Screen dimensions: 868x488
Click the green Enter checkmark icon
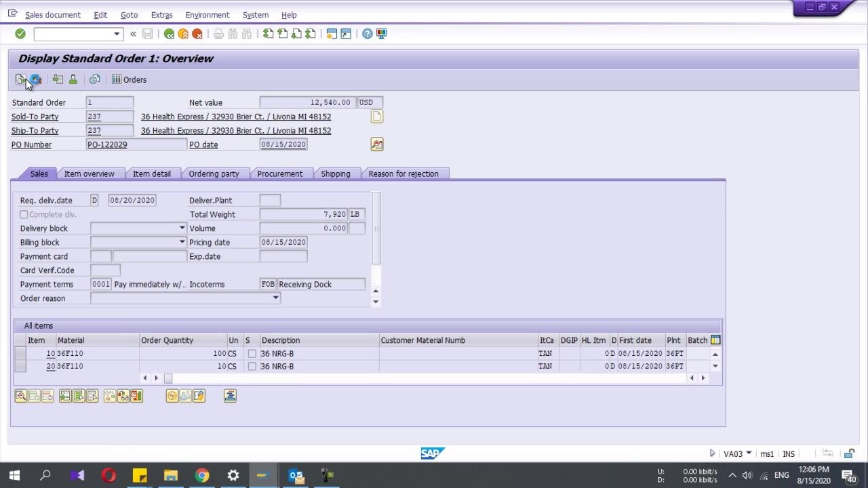20,34
